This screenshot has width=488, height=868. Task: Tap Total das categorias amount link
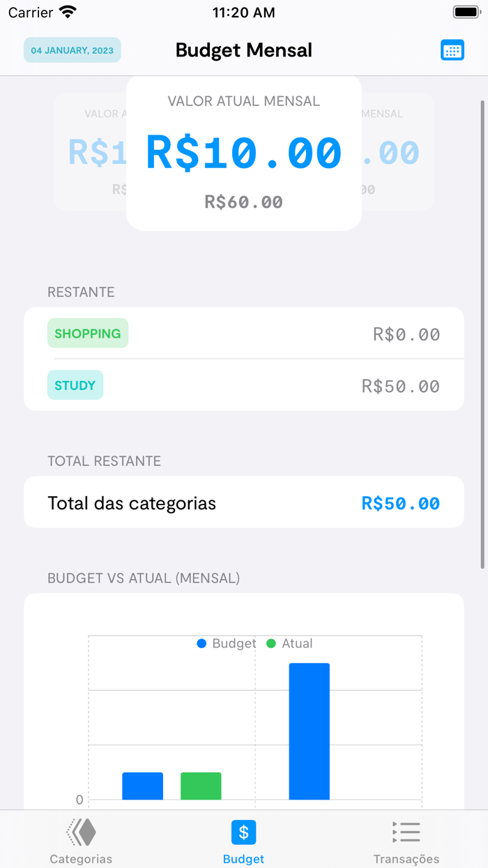(x=401, y=503)
